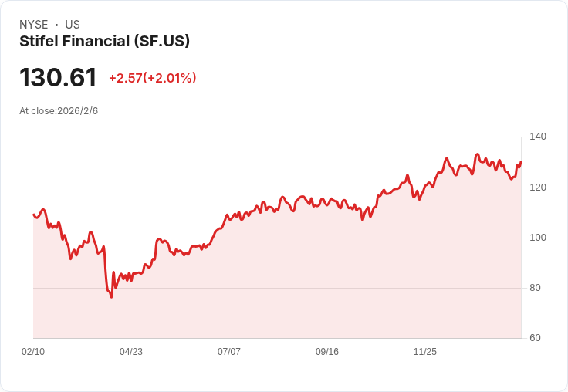This screenshot has width=568, height=392.
Task: Click the leftmost start of the price line
Action: point(33,215)
